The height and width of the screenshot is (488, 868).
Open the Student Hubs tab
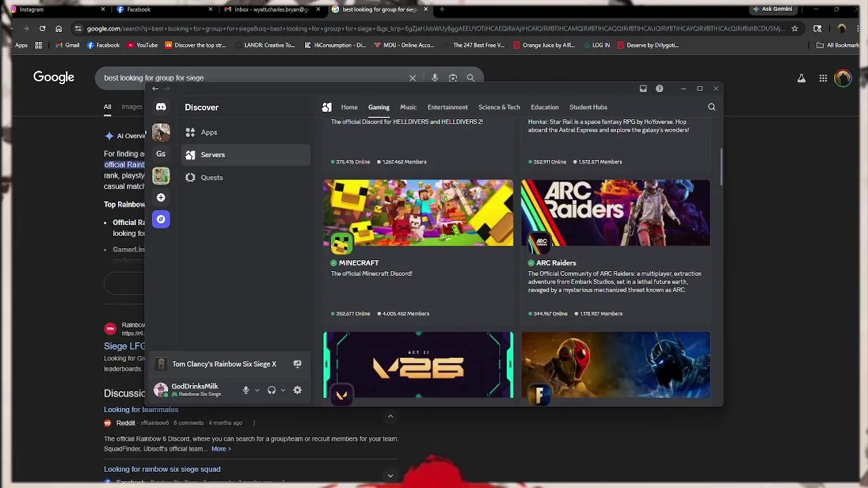point(588,107)
